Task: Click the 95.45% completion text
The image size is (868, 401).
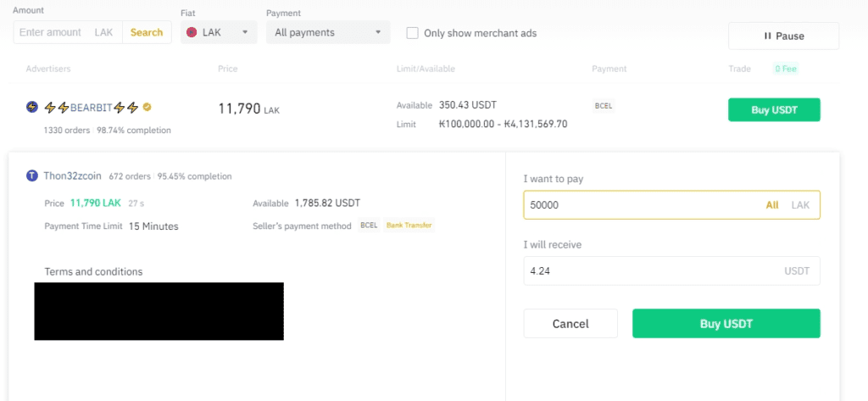Action: [194, 176]
